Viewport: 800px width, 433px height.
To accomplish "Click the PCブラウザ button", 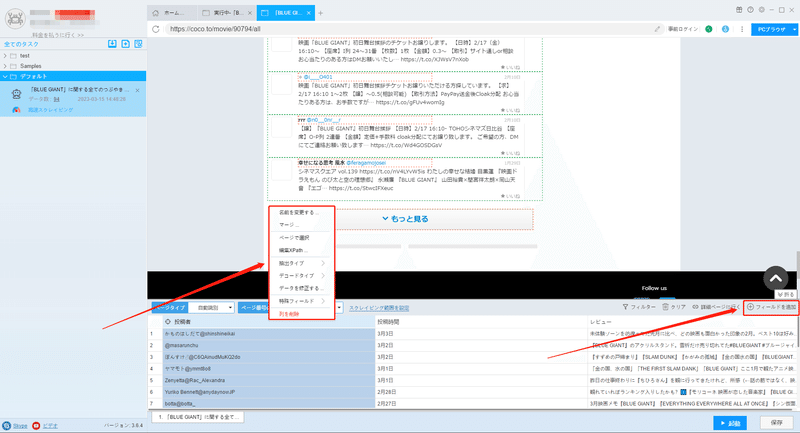I will (x=771, y=30).
